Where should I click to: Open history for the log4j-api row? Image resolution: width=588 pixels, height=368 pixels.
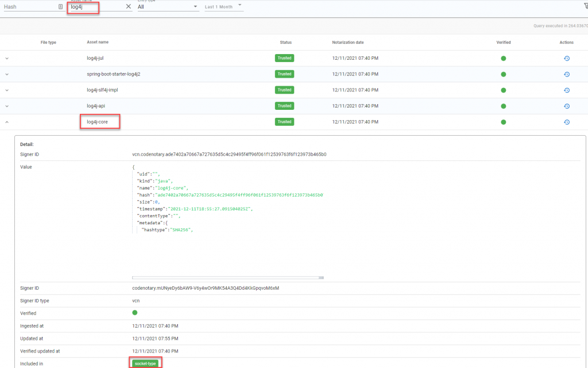coord(567,106)
